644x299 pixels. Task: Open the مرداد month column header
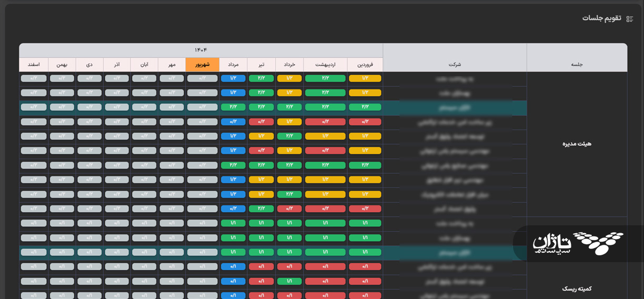point(233,65)
